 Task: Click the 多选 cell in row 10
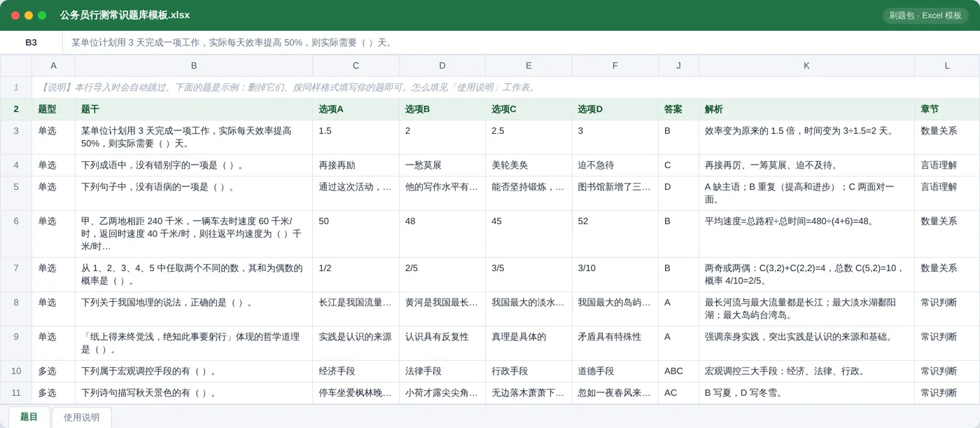53,371
